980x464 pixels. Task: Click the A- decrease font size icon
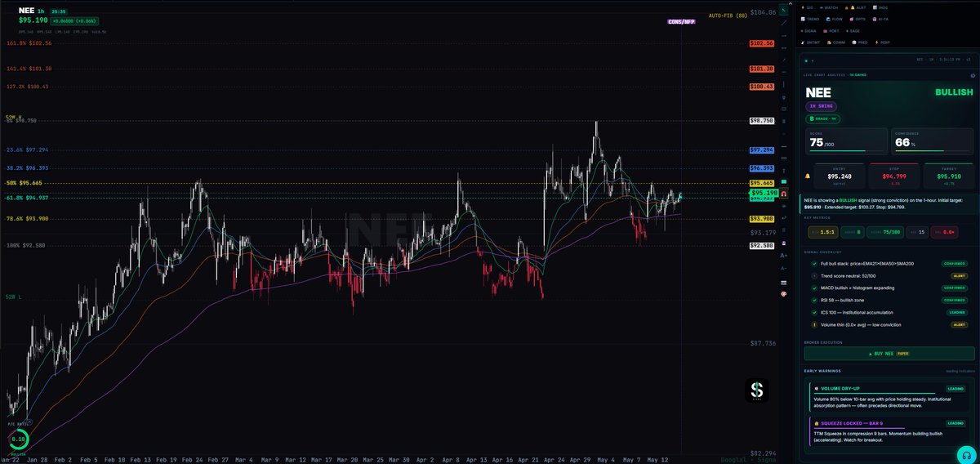(x=784, y=268)
